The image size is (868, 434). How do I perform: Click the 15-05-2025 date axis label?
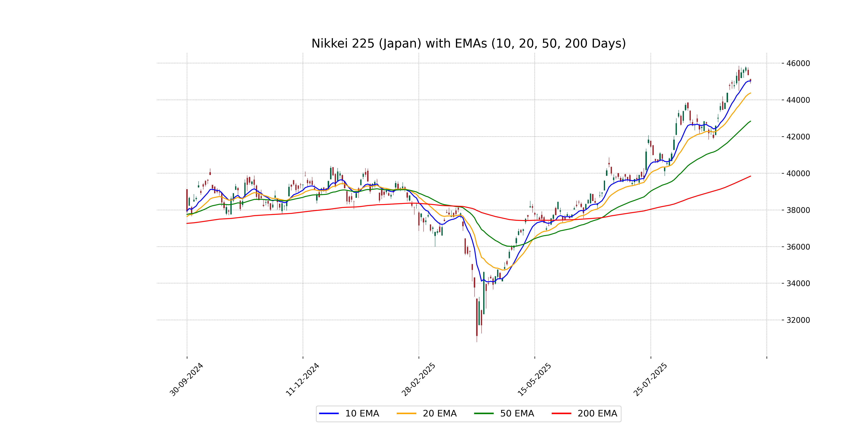click(534, 379)
